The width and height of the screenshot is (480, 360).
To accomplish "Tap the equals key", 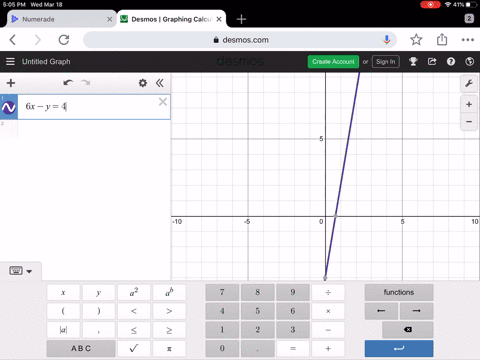I will pos(293,349).
